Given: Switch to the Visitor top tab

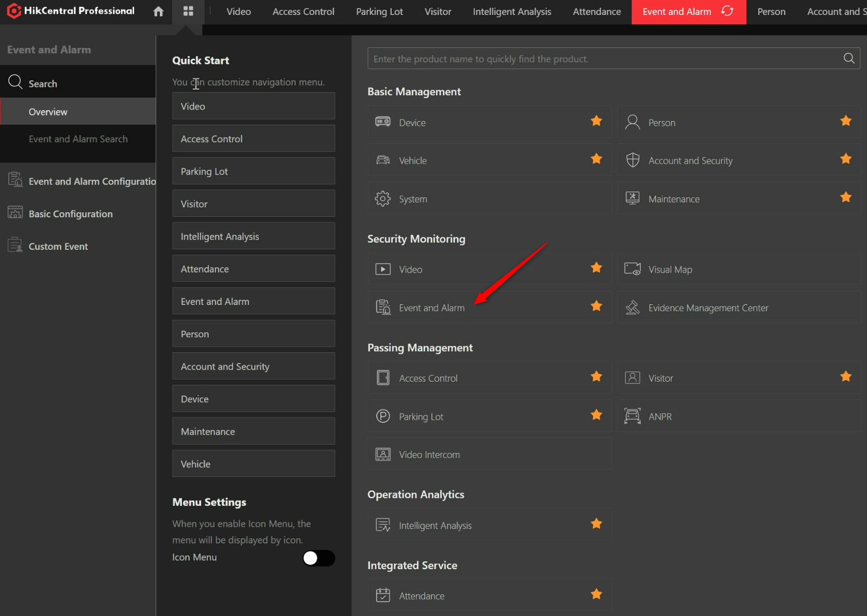Looking at the screenshot, I should [438, 11].
